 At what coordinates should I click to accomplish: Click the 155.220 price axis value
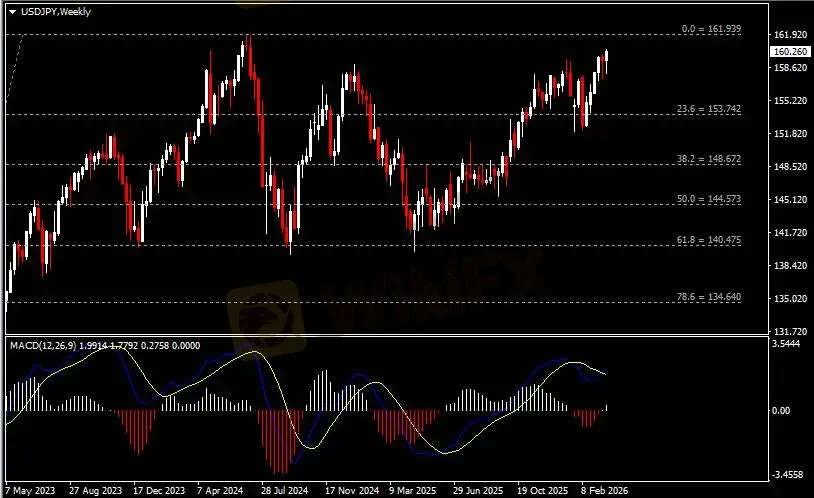point(790,101)
